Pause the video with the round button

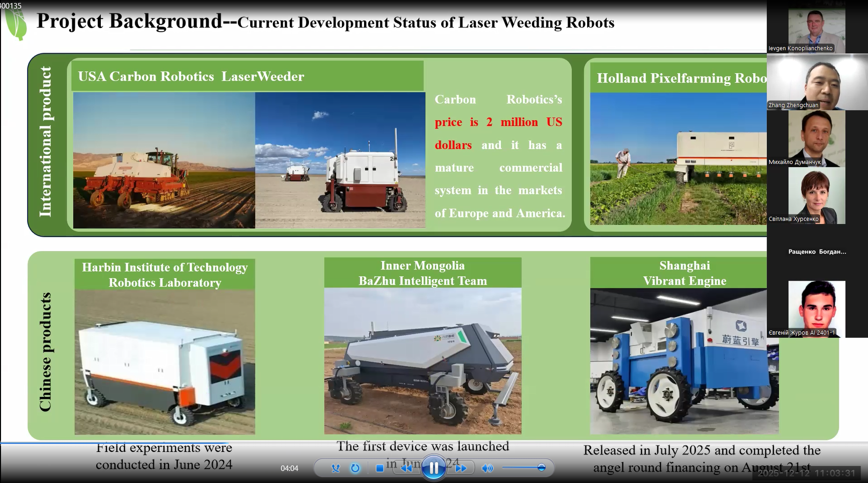tap(433, 468)
